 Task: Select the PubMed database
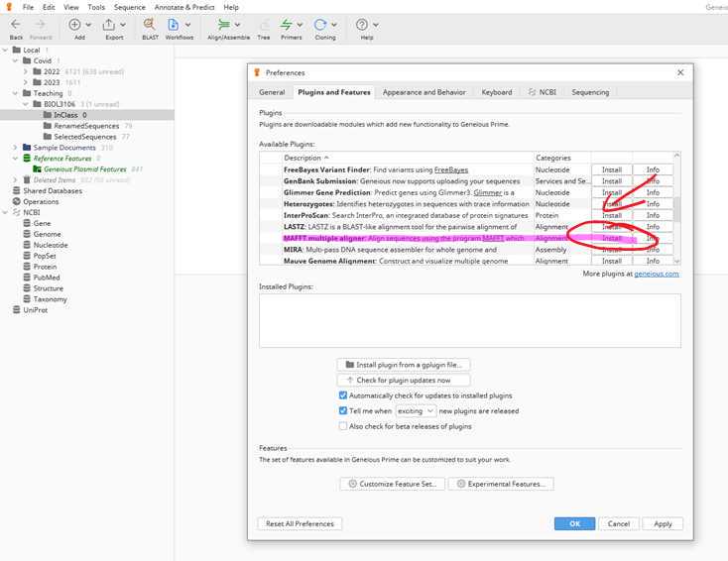click(x=47, y=277)
